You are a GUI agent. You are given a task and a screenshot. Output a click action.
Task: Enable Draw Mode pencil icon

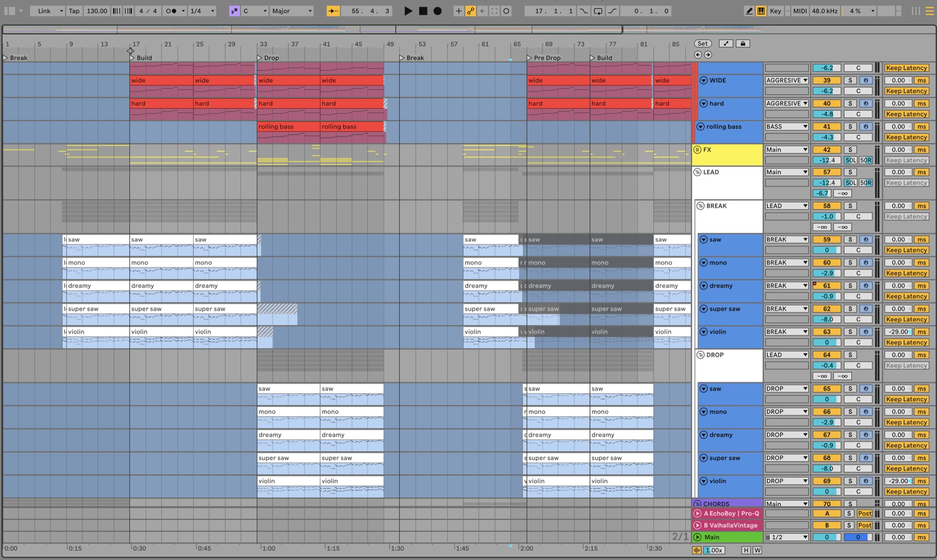pyautogui.click(x=749, y=11)
